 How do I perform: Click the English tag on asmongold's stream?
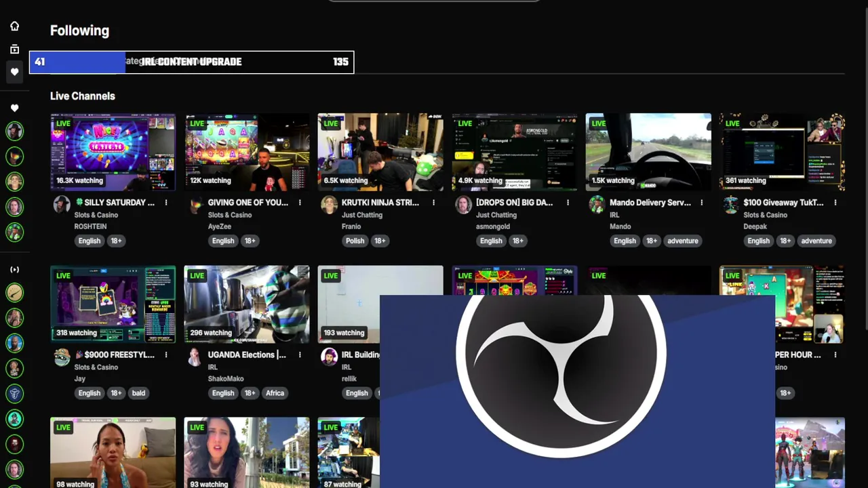click(x=491, y=241)
